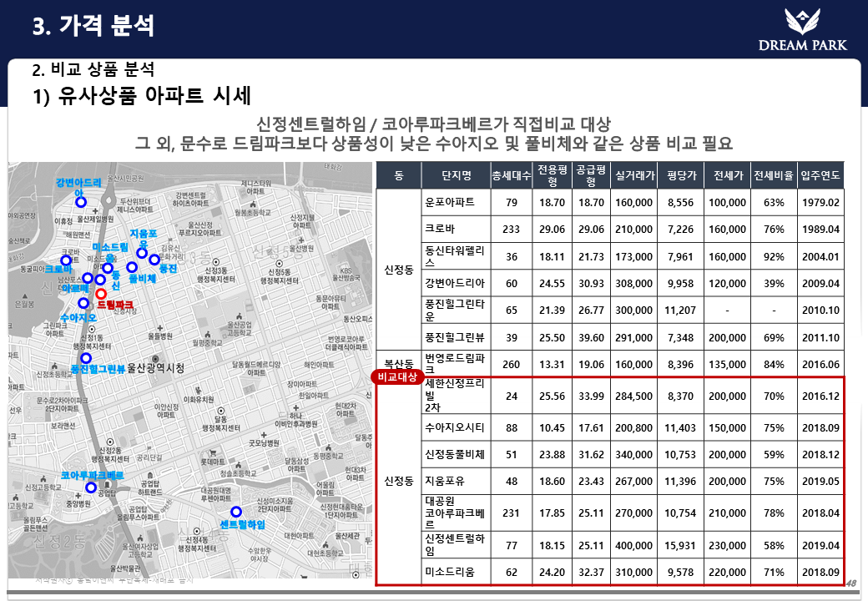Select the 233 household count cell
The height and width of the screenshot is (601, 868).
511,229
